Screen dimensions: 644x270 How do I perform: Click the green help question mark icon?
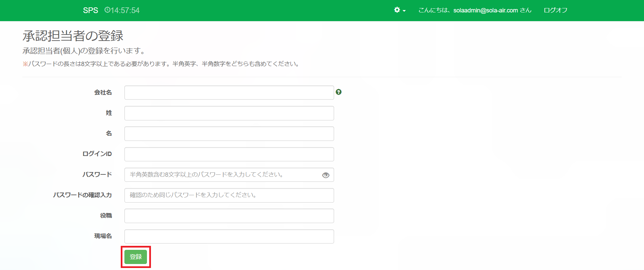[338, 92]
